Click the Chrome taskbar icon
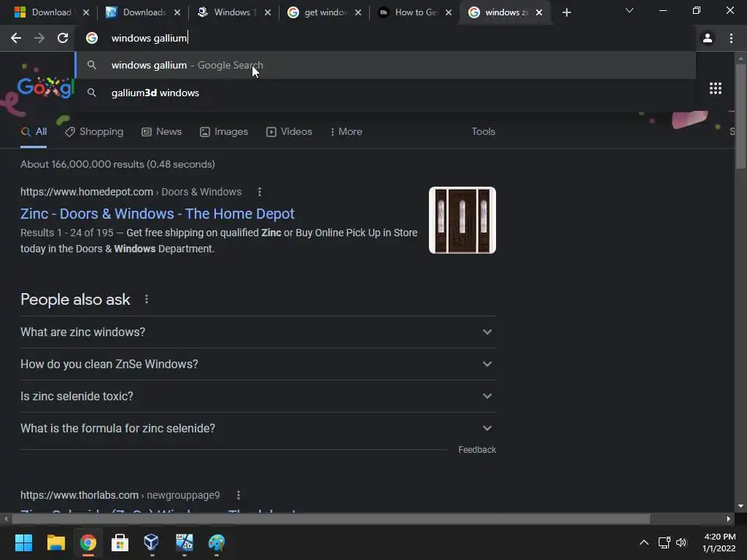Viewport: 747px width, 560px height. pos(88,542)
